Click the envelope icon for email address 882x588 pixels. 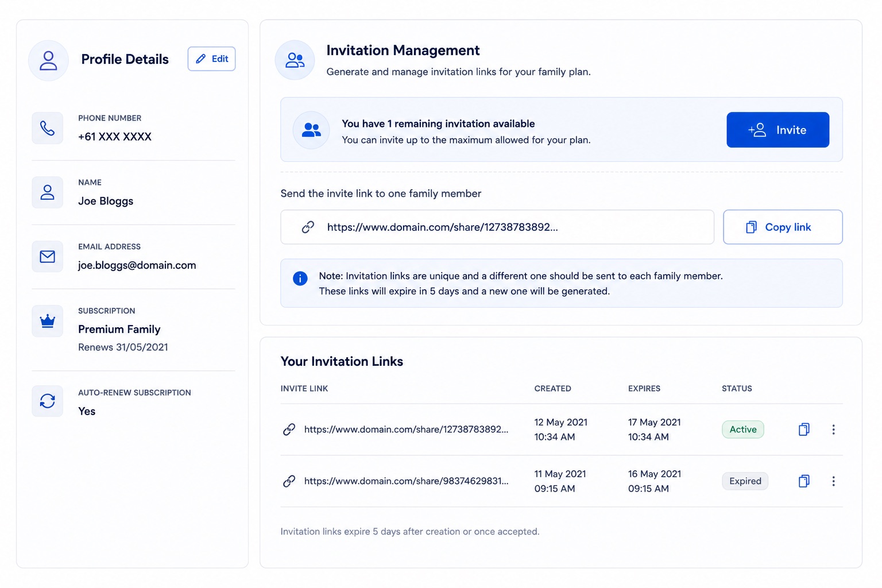[48, 257]
